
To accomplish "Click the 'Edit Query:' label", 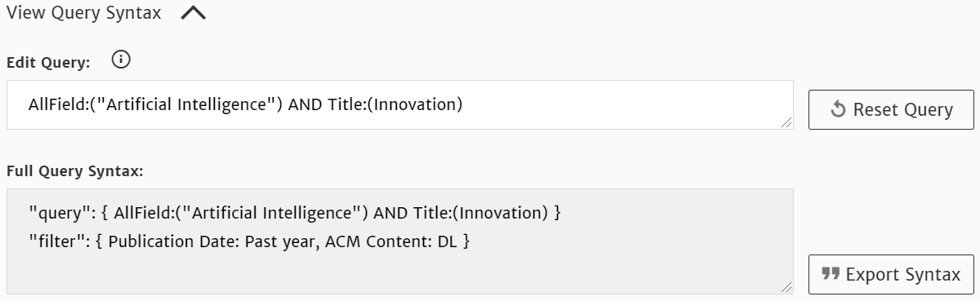I will pos(48,62).
